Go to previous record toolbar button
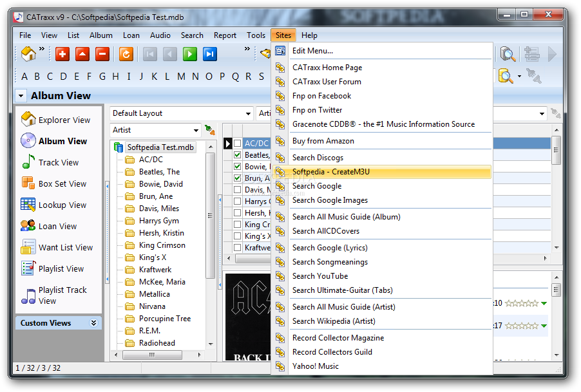This screenshot has width=581, height=392. tap(170, 54)
